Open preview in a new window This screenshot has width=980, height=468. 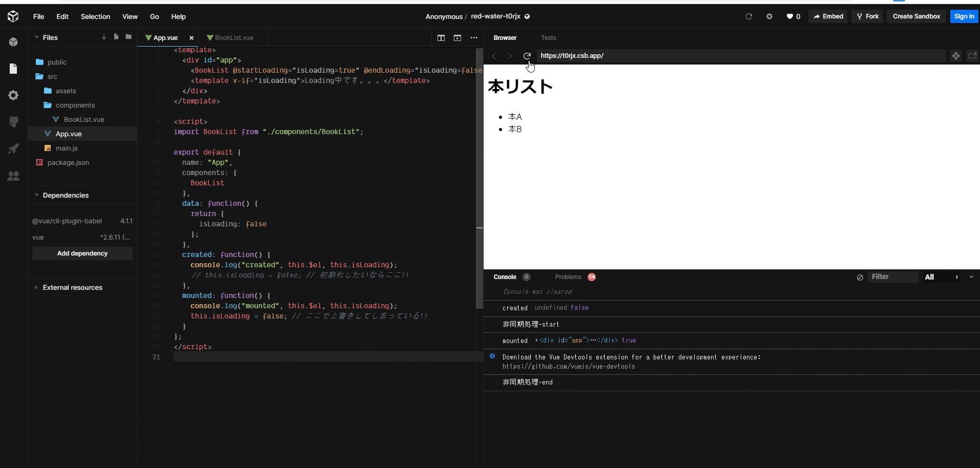pos(972,56)
